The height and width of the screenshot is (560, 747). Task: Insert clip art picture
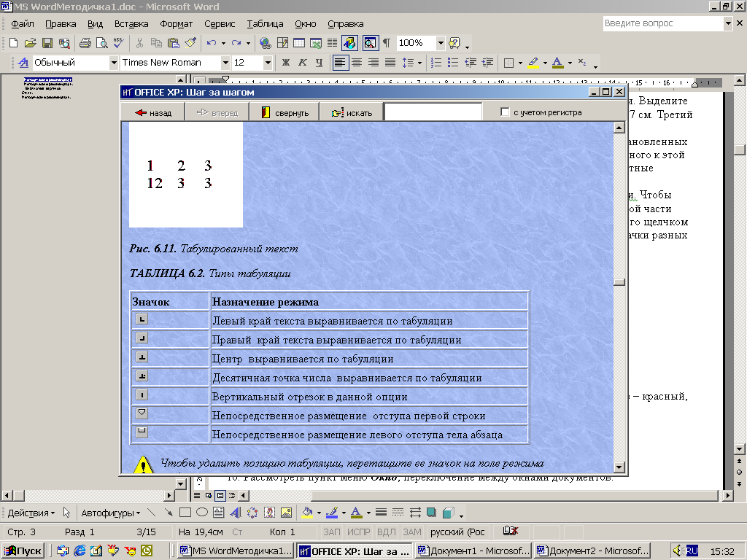pyautogui.click(x=269, y=513)
